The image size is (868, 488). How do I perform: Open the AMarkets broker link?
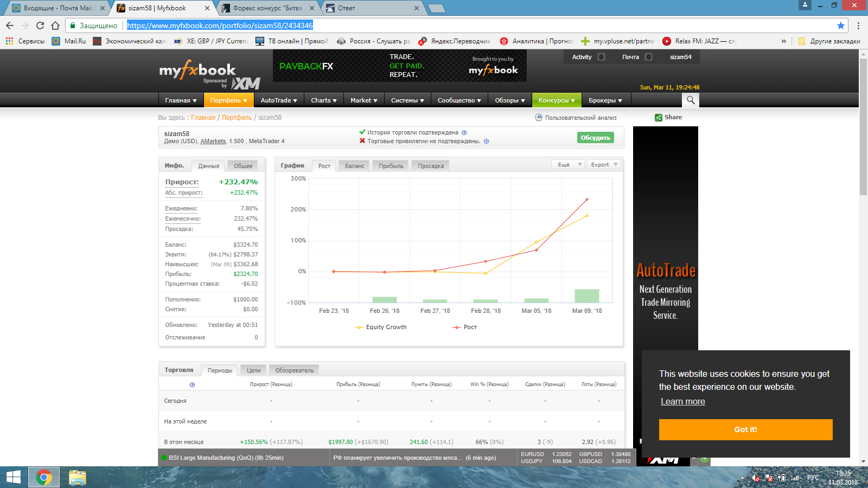(213, 142)
